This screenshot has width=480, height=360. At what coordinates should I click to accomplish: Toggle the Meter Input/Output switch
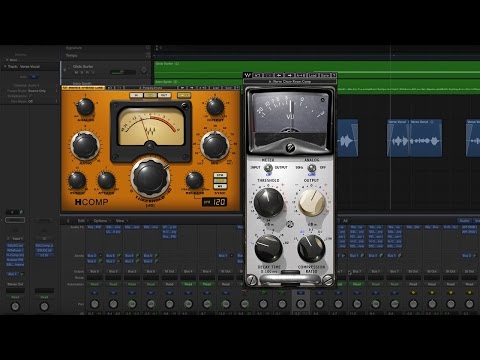point(268,169)
